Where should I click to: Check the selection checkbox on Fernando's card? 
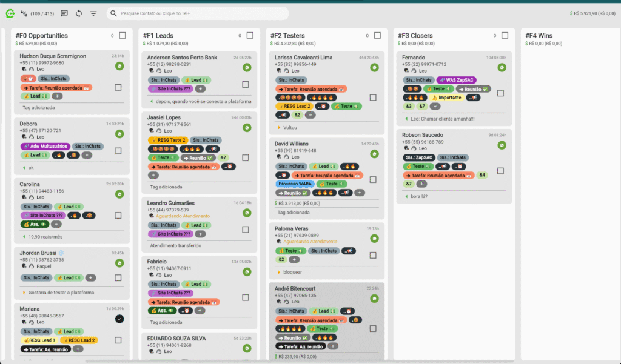(x=500, y=93)
